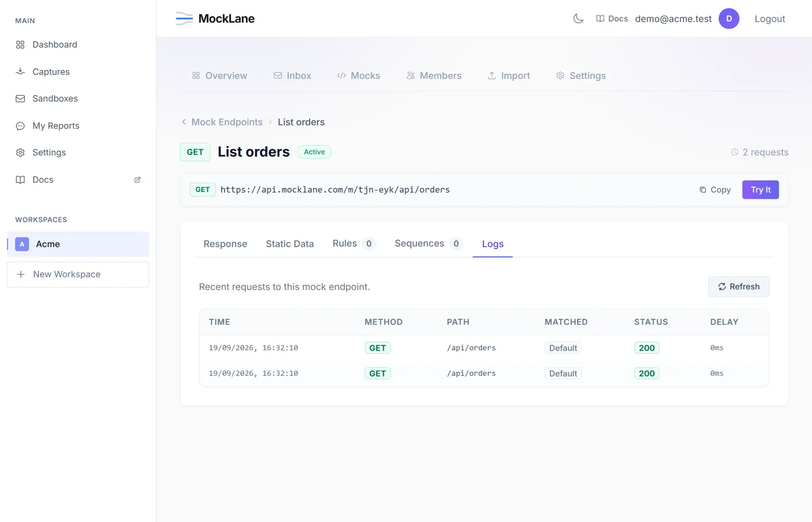The width and height of the screenshot is (812, 522).
Task: Refresh the request logs
Action: pos(739,287)
